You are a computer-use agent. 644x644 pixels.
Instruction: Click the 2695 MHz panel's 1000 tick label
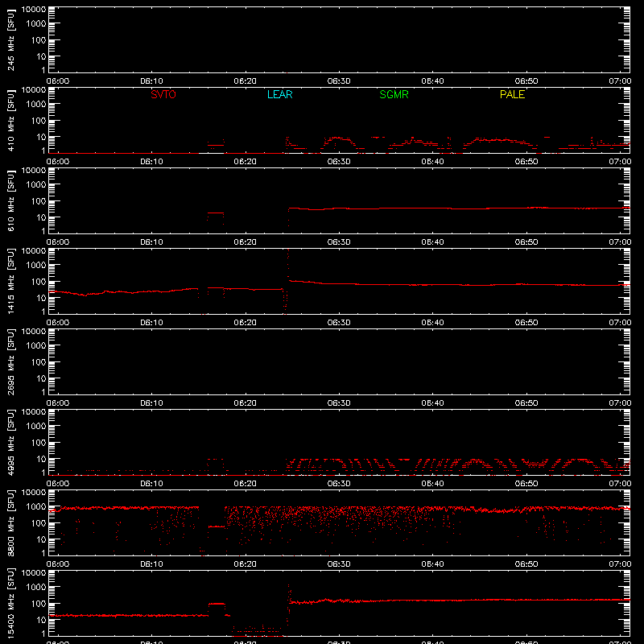pos(37,346)
